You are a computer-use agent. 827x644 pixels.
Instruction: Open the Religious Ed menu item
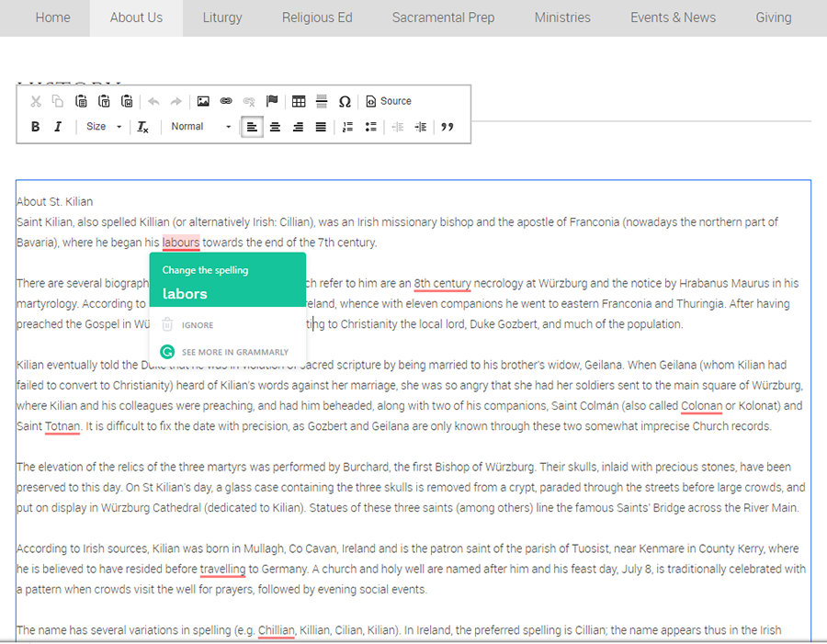coord(317,17)
